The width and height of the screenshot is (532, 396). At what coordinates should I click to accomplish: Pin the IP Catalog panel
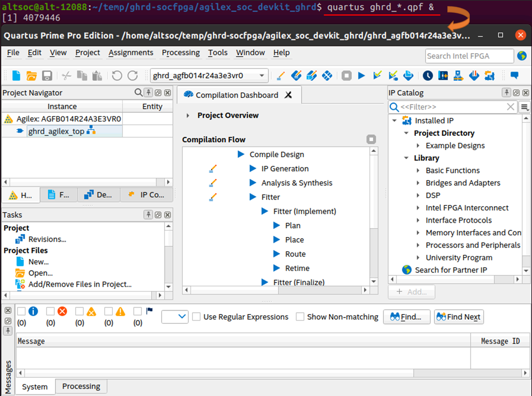pyautogui.click(x=506, y=92)
